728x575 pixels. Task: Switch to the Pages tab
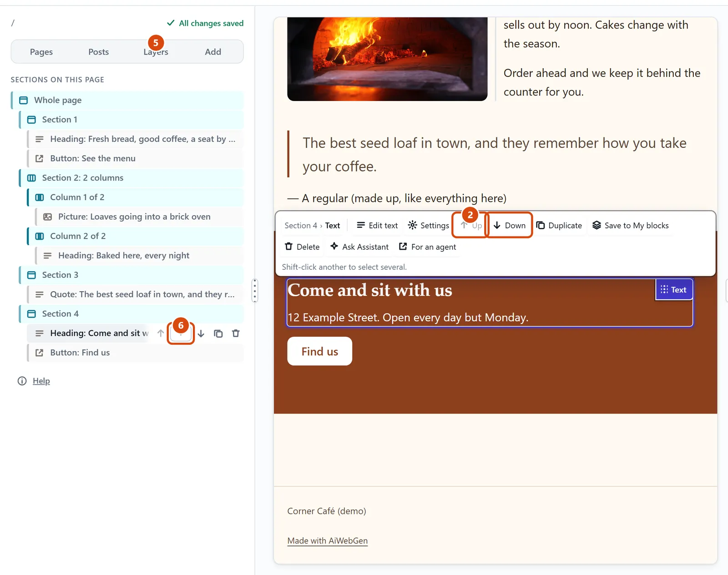click(x=41, y=52)
